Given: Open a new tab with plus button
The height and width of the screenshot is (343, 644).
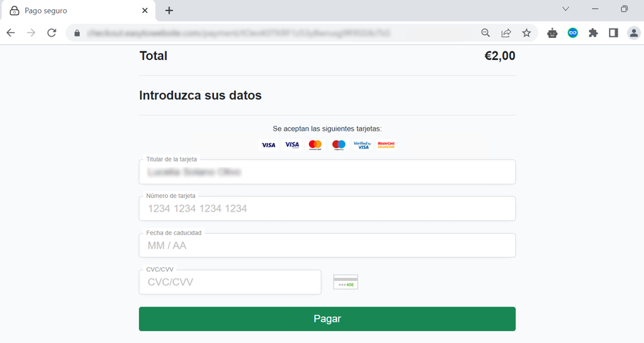Looking at the screenshot, I should 169,11.
